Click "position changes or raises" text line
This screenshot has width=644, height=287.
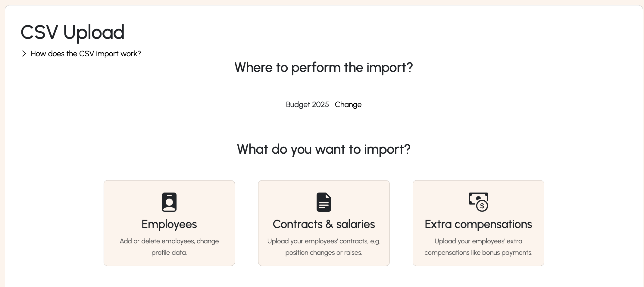[324, 252]
